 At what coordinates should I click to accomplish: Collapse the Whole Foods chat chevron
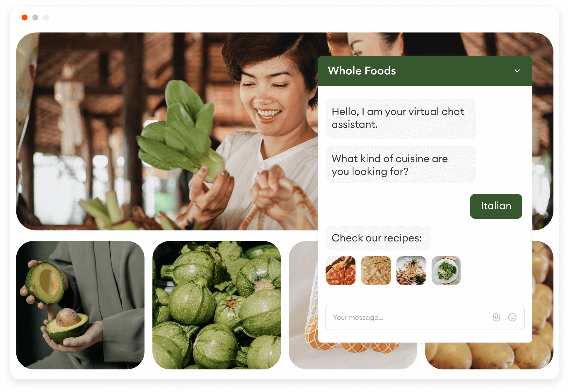(x=517, y=71)
